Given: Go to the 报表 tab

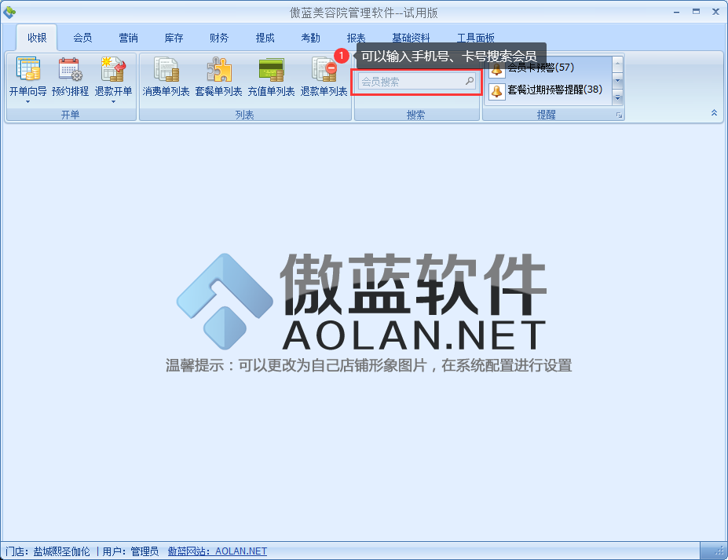Looking at the screenshot, I should click(356, 38).
